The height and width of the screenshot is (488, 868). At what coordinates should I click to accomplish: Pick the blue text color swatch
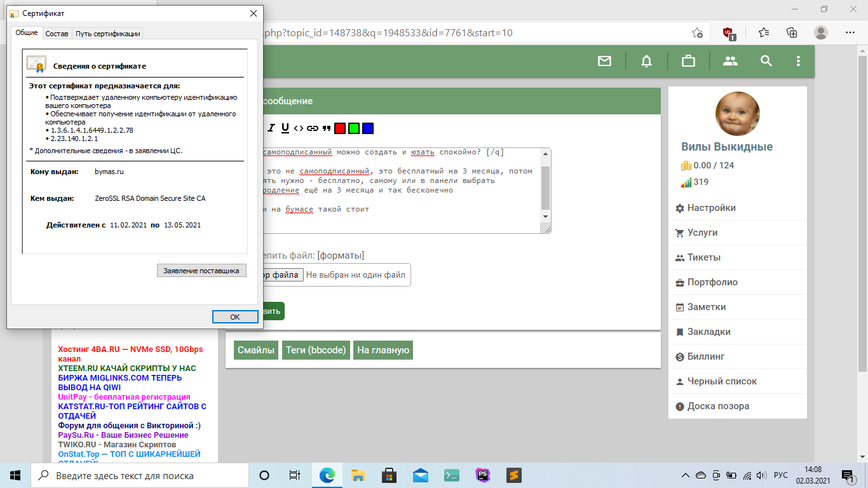(368, 128)
